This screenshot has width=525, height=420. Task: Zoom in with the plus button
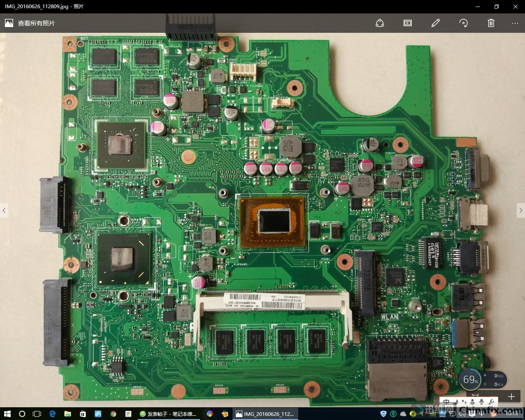point(511,397)
